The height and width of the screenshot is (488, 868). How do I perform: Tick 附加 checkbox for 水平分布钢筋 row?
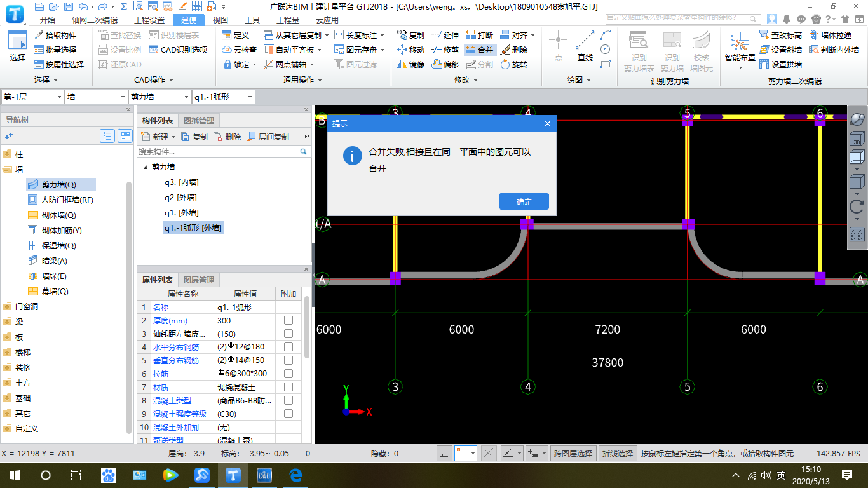coord(288,347)
